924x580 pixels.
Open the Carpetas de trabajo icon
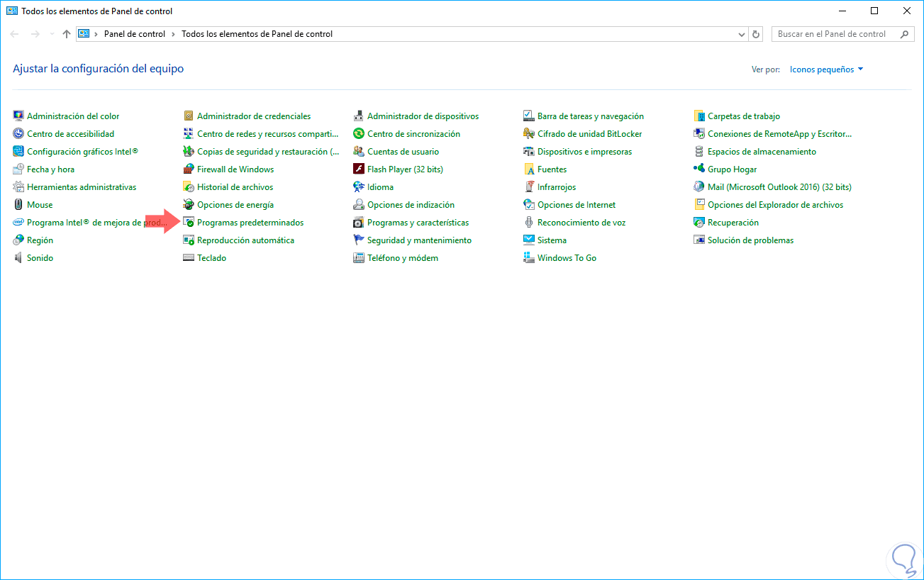[699, 116]
